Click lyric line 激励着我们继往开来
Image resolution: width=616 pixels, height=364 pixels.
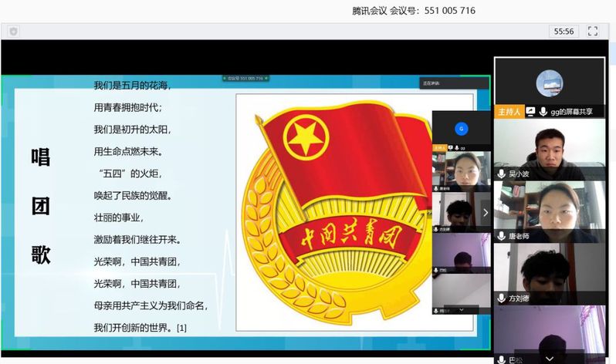pos(137,239)
